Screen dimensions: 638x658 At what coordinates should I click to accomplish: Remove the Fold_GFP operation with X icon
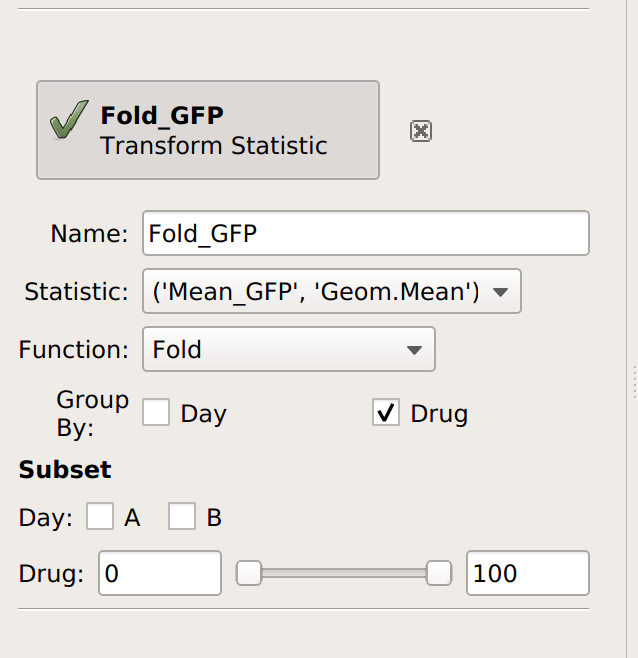[421, 131]
